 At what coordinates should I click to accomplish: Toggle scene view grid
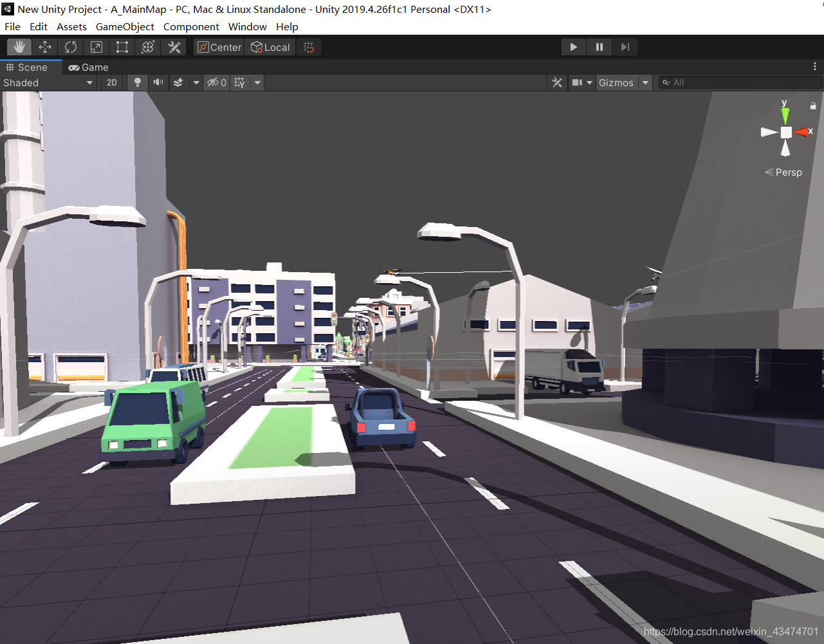point(239,82)
